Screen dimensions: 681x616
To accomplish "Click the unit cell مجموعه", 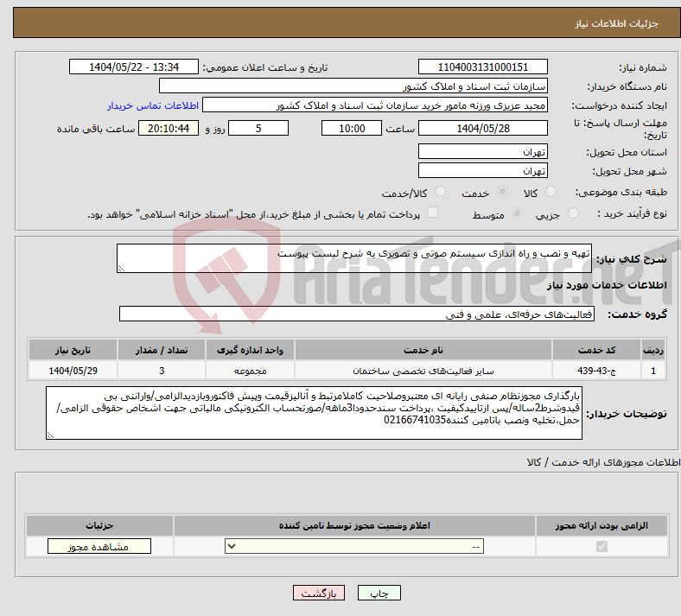I will [250, 371].
